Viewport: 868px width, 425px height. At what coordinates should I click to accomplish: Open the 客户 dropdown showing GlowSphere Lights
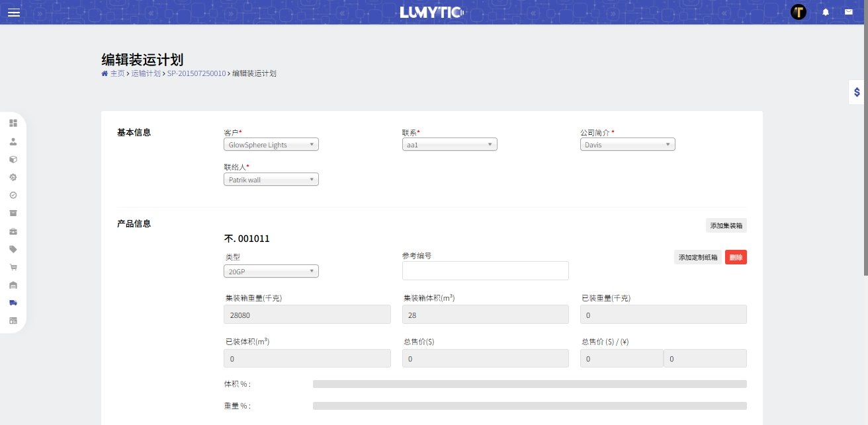coord(271,144)
